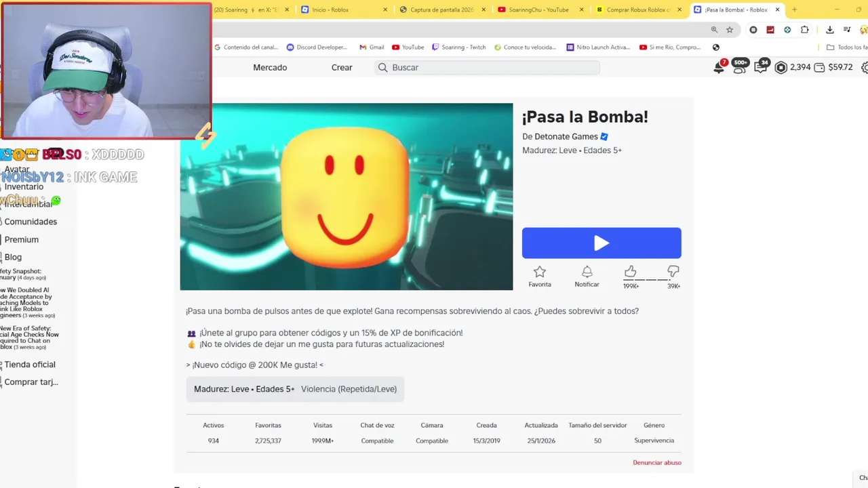Add game to favorites with the star icon
Screen dimensions: 868x488
pyautogui.click(x=540, y=272)
